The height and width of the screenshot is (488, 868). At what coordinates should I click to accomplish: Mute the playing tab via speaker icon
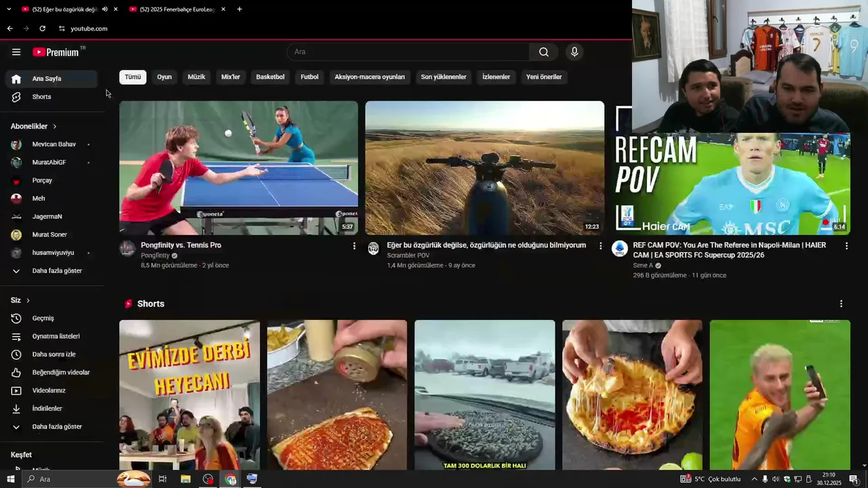click(x=104, y=9)
